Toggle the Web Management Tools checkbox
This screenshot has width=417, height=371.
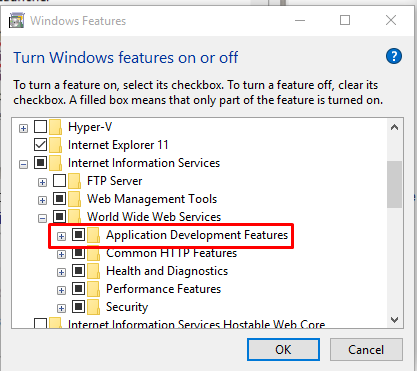(x=60, y=199)
